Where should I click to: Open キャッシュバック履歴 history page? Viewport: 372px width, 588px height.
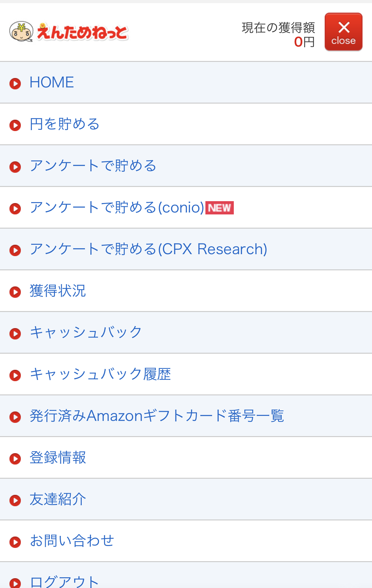pyautogui.click(x=100, y=374)
